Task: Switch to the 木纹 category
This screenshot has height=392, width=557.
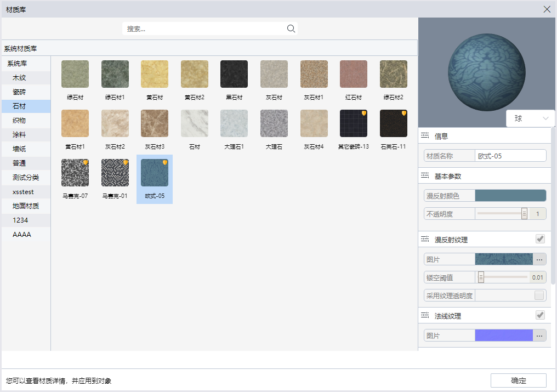Action: [19, 78]
